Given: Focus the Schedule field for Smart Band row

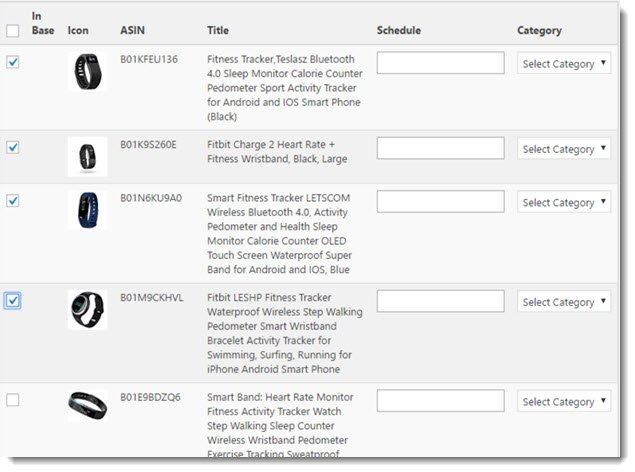Looking at the screenshot, I should [x=441, y=401].
